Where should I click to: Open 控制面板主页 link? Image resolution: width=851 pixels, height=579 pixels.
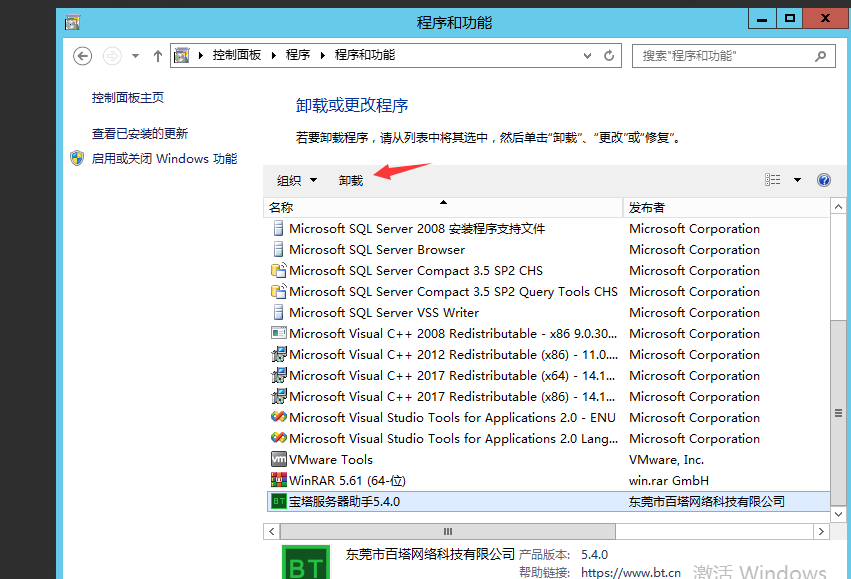pos(128,98)
